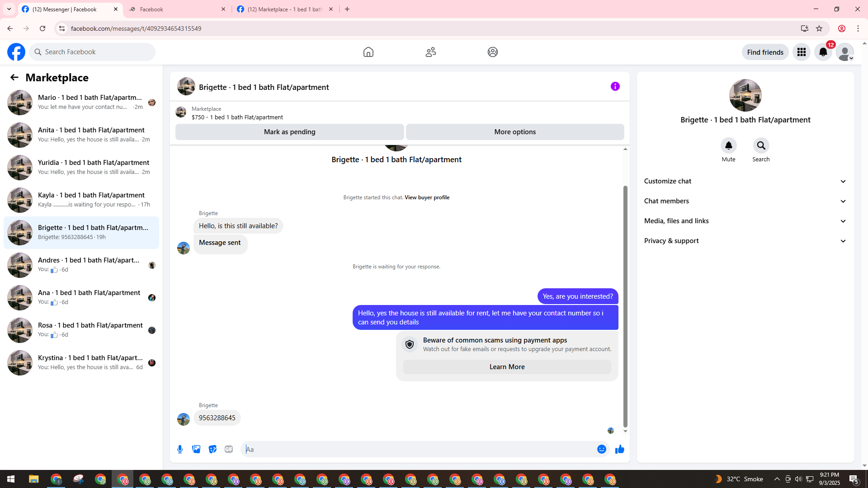Open the Windows notification center

tap(854, 479)
